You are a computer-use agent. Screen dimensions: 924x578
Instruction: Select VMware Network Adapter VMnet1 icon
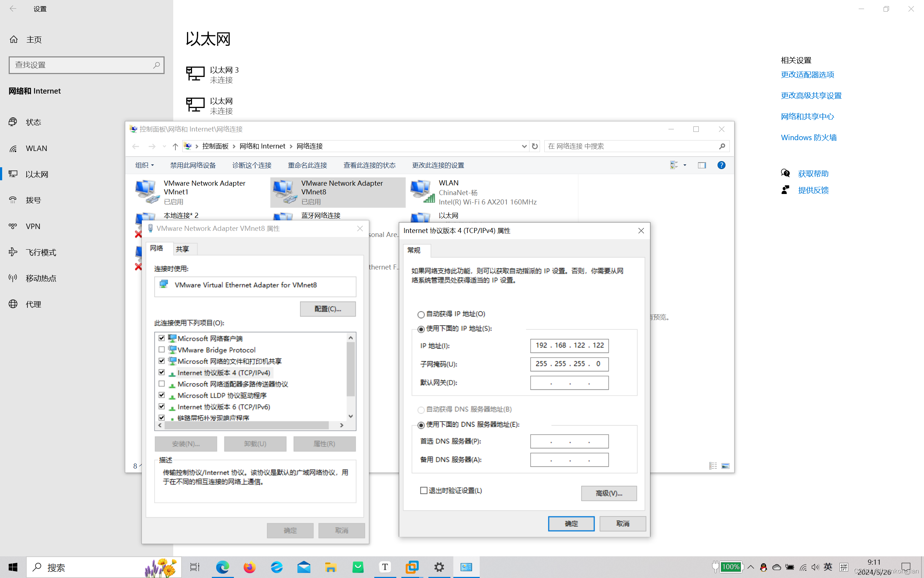(x=147, y=191)
